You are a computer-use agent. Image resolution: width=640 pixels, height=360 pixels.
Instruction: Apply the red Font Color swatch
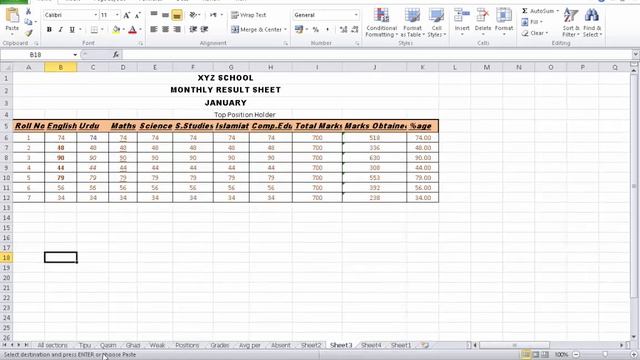[133, 29]
